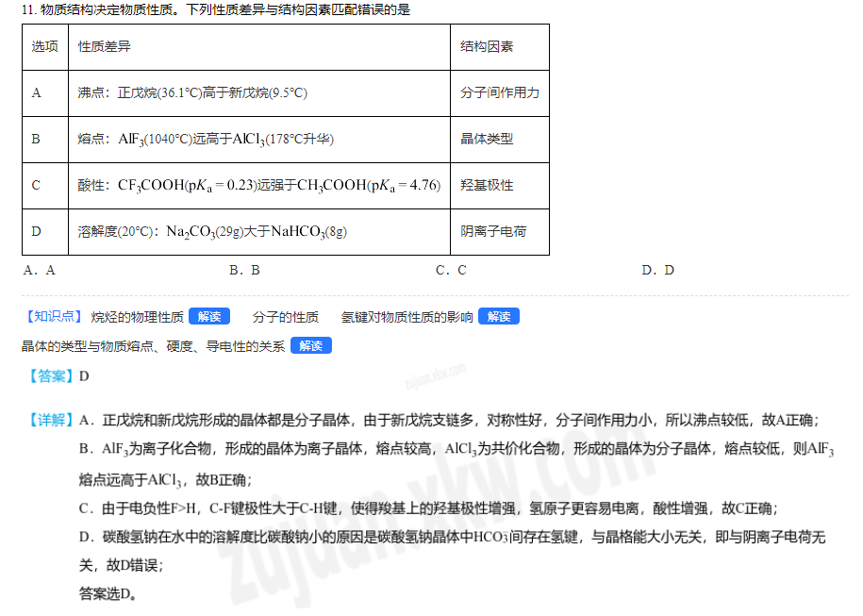Click the 【知识点】 section label
Image resolution: width=863 pixels, height=616 pixels.
pos(53,317)
